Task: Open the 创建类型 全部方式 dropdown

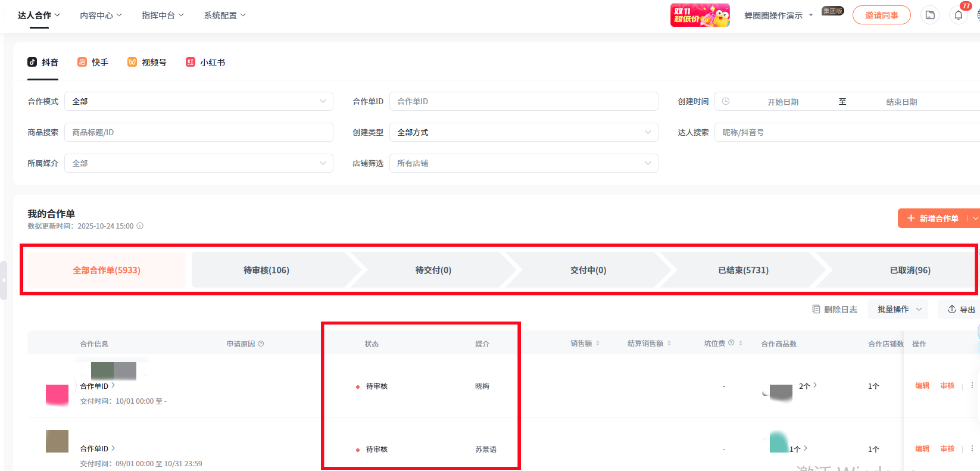Action: (523, 133)
